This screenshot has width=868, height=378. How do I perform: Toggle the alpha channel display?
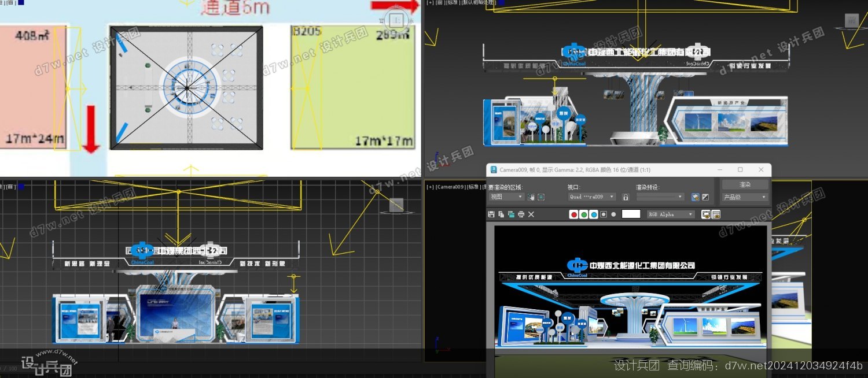pyautogui.click(x=604, y=214)
